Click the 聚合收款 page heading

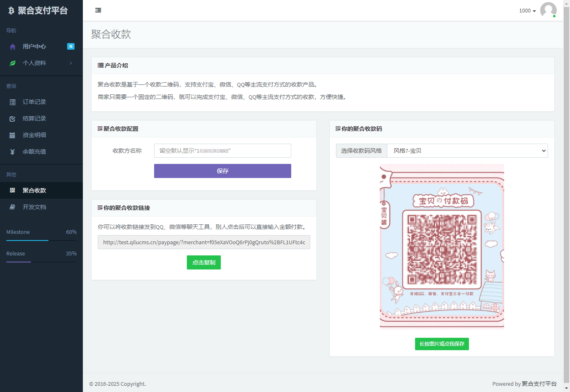point(111,34)
